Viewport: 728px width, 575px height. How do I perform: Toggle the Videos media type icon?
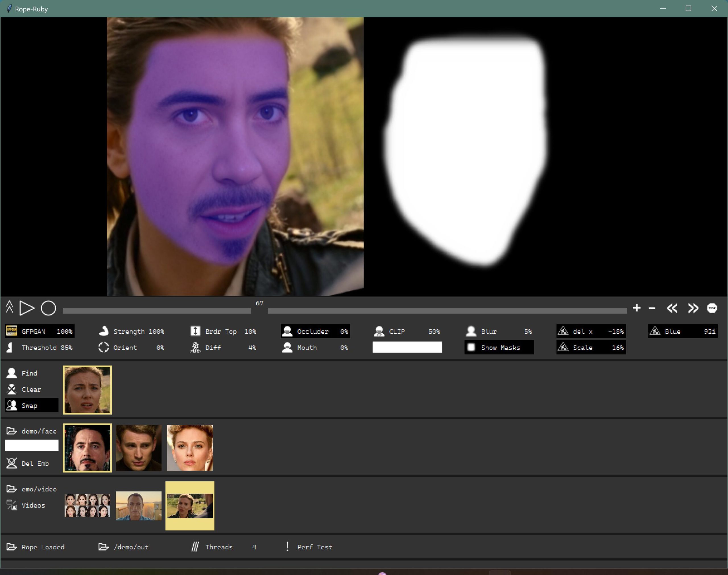(12, 505)
